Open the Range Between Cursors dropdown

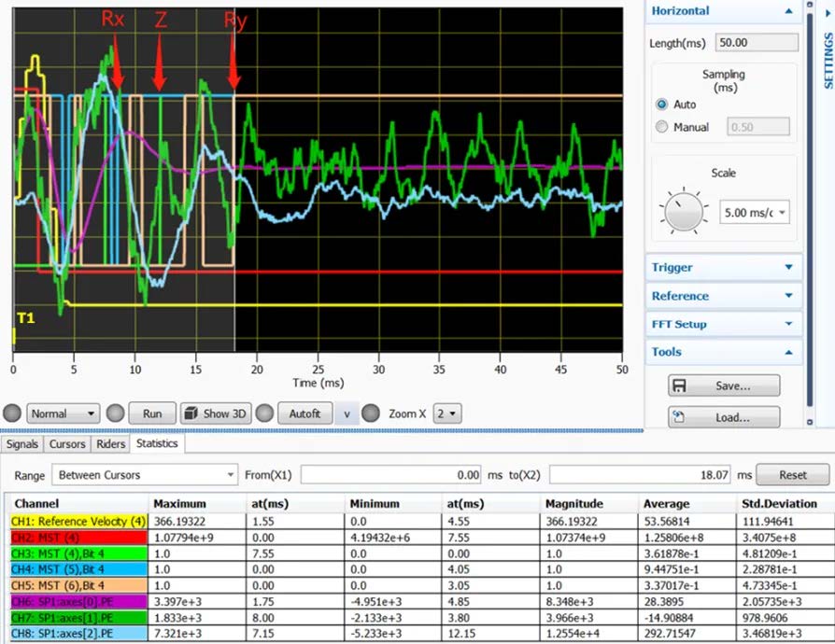tap(145, 475)
